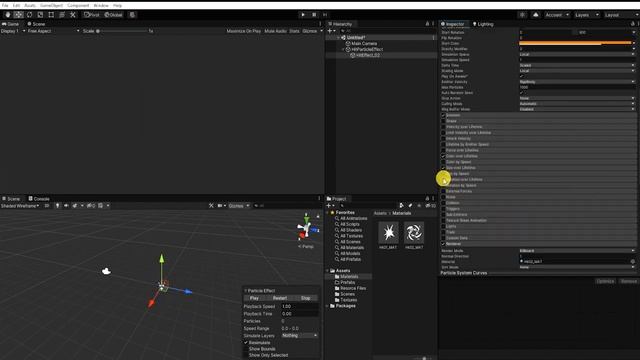Screen dimensions: 640x360
Task: Click the Particle Effect Stop button
Action: click(x=306, y=298)
